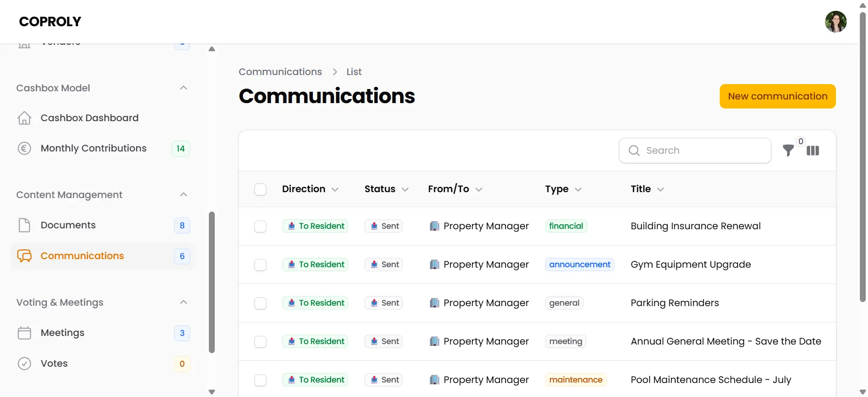Click the maintenance type badge
868x397 pixels.
(576, 380)
